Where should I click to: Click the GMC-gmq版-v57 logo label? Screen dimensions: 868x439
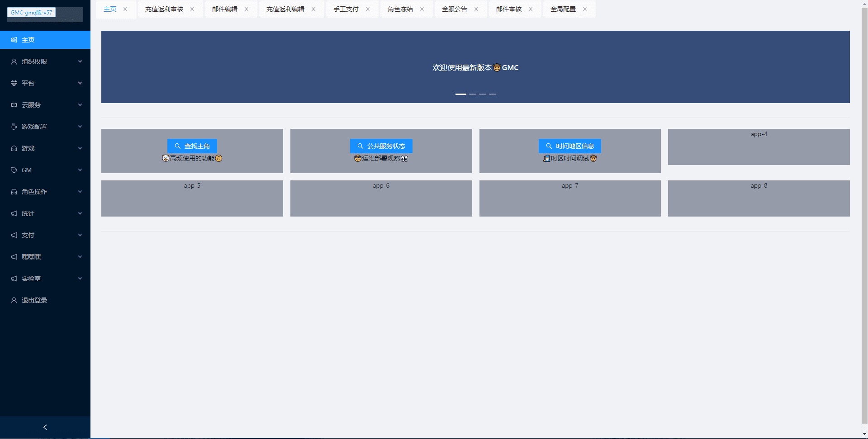click(x=31, y=13)
